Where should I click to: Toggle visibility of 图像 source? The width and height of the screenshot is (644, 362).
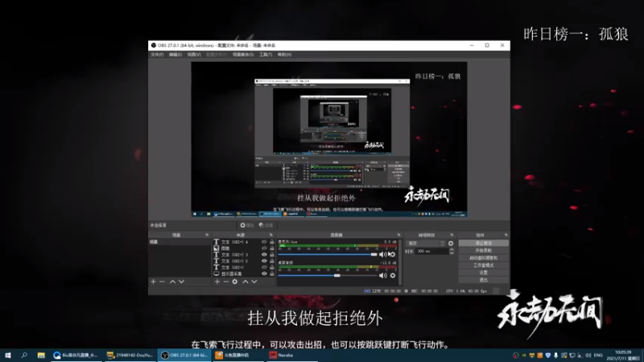click(x=264, y=249)
